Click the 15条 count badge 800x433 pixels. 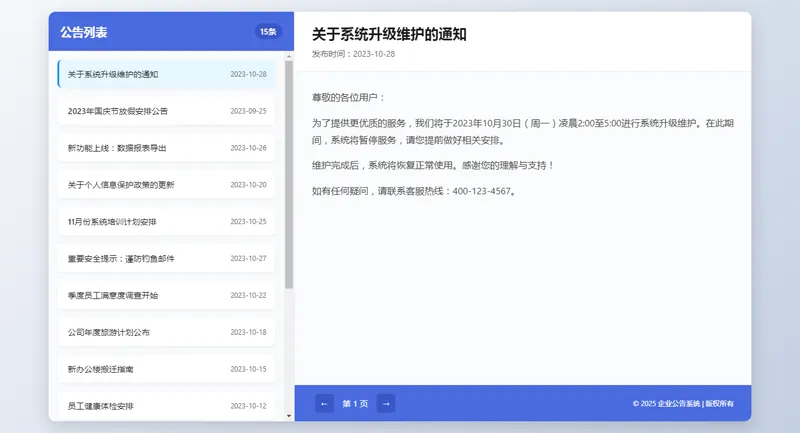[x=268, y=32]
